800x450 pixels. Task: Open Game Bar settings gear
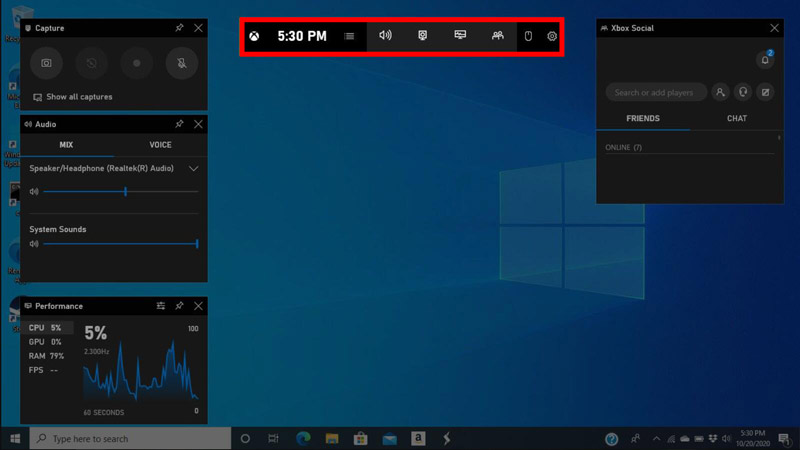[x=552, y=37]
